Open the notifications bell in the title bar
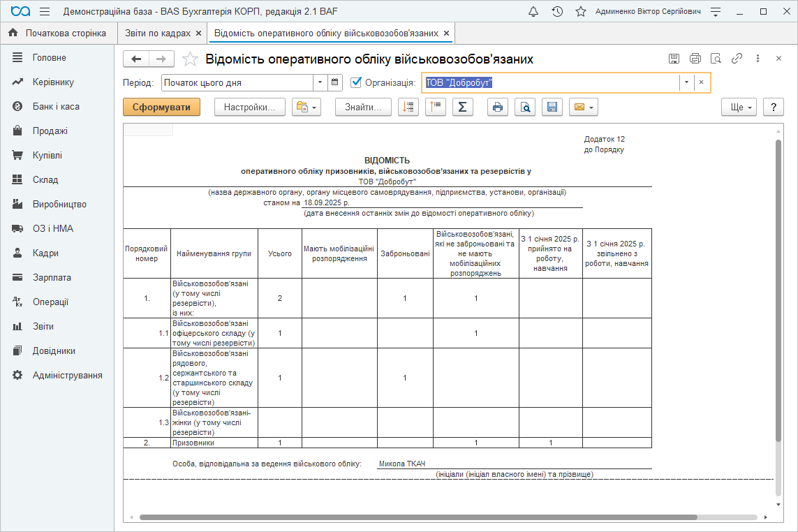The height and width of the screenshot is (532, 798). [533, 12]
